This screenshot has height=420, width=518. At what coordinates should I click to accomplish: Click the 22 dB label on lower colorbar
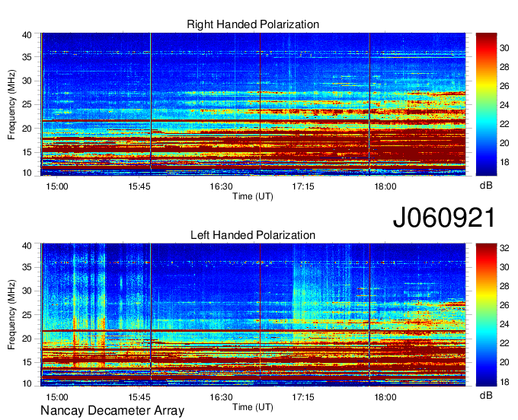coord(504,343)
